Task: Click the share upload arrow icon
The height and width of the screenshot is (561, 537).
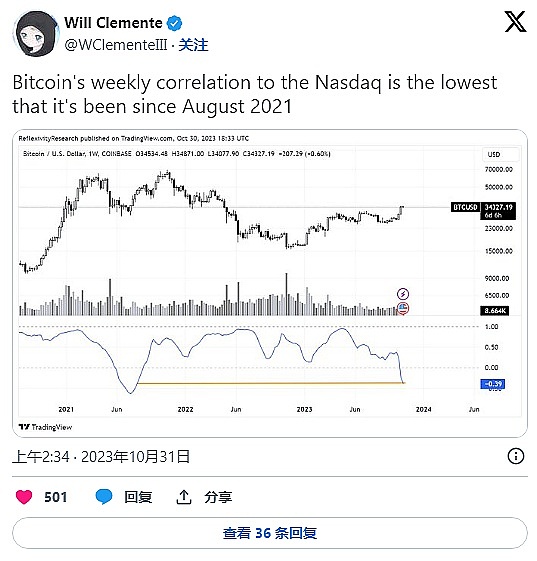Action: point(184,497)
